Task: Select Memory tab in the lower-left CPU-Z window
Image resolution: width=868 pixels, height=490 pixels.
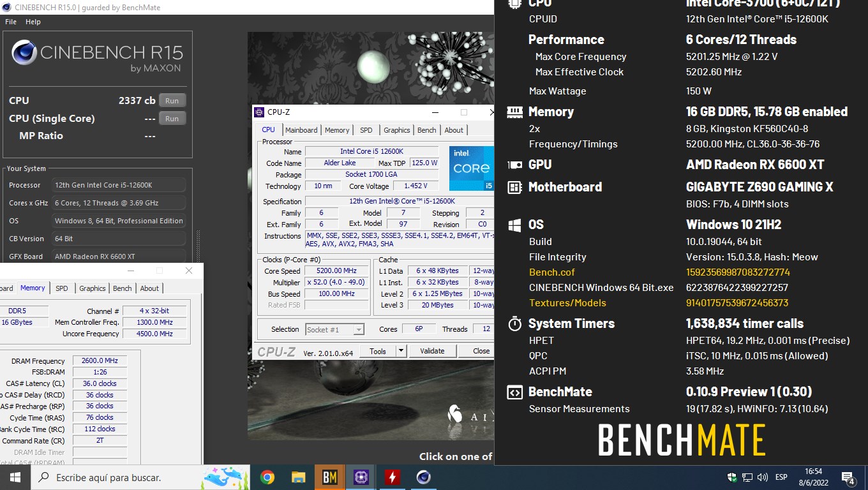Action: pyautogui.click(x=33, y=288)
